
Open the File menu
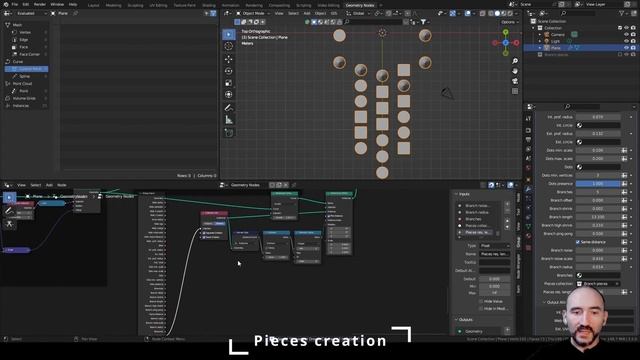[15, 4]
